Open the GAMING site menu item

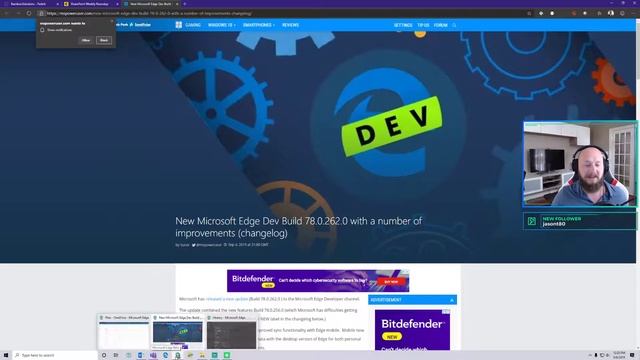coord(193,25)
